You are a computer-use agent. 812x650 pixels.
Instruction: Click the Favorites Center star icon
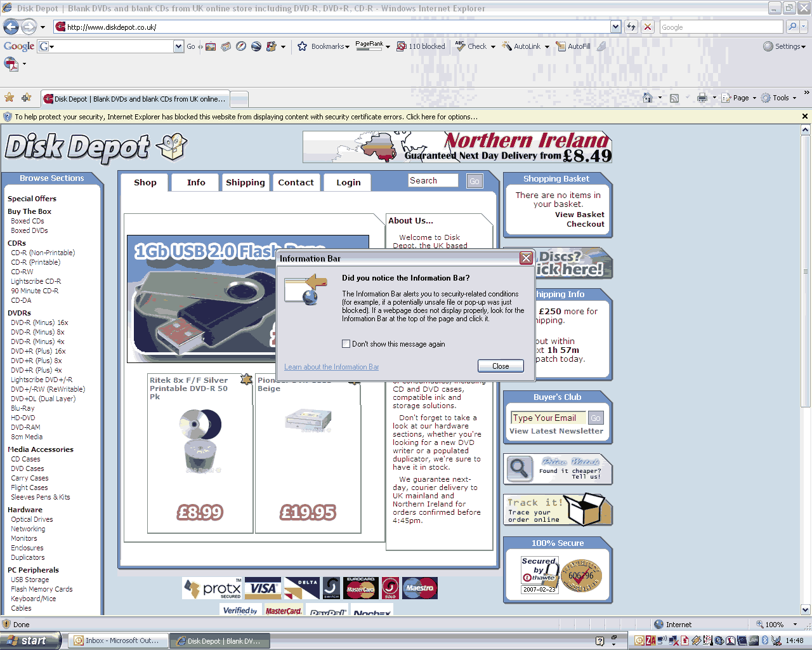[x=9, y=98]
